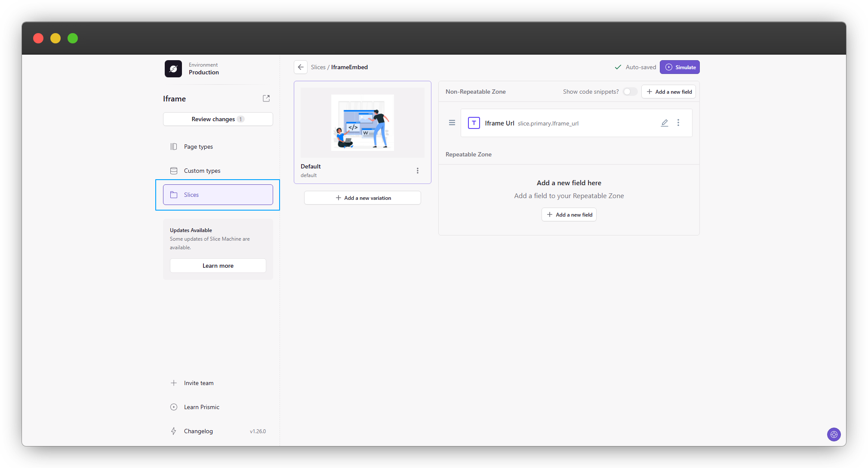Click the Review changes button
The width and height of the screenshot is (868, 468).
click(218, 119)
